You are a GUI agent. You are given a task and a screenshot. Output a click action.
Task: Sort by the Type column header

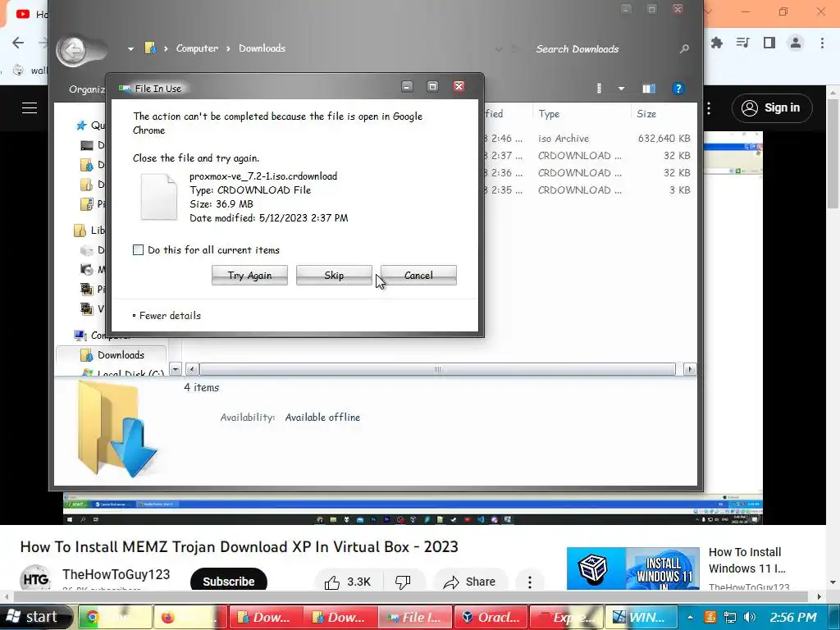pos(549,113)
